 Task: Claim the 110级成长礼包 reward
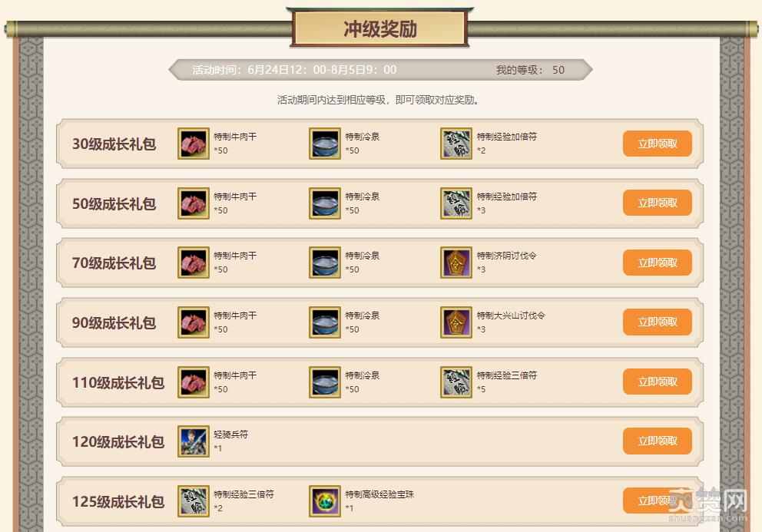click(x=657, y=382)
